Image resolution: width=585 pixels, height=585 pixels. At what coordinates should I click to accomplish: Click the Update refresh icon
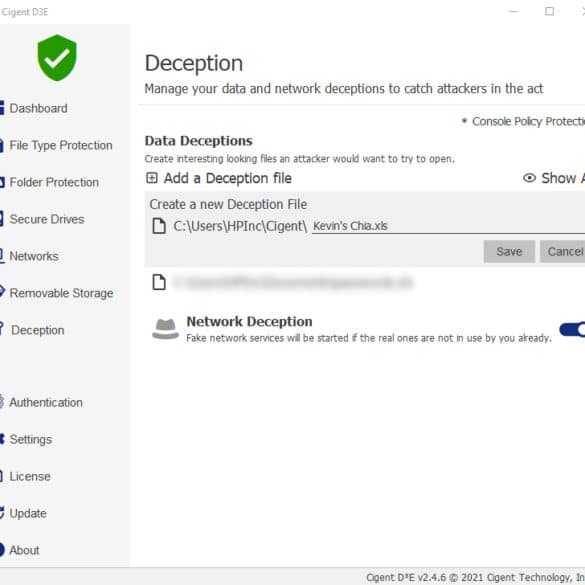click(2, 513)
